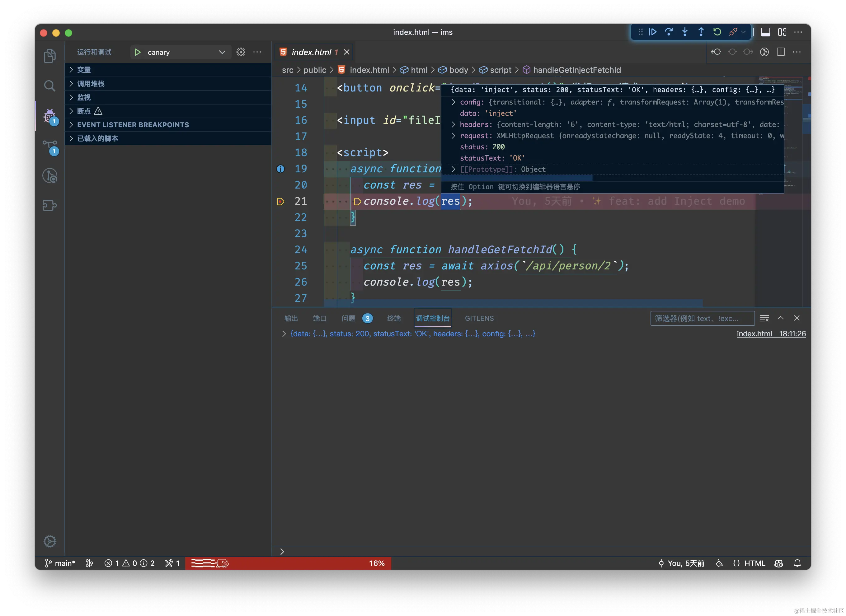Open launch.json via gear icon
Viewport: 846px width, 616px height.
[x=241, y=52]
